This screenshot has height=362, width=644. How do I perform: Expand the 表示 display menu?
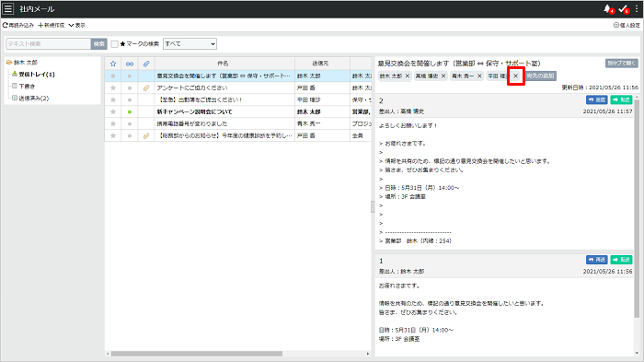[76, 25]
